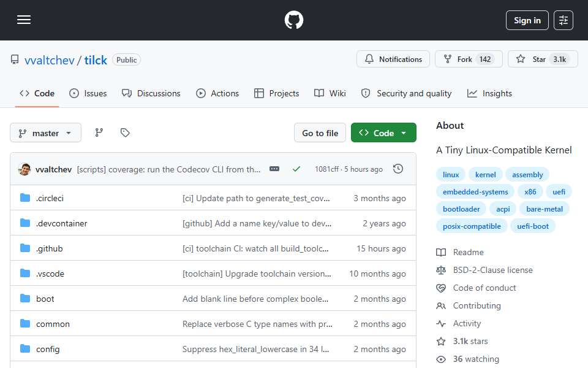Image resolution: width=588 pixels, height=368 pixels.
Task: Open the boot folder
Action: tap(45, 299)
